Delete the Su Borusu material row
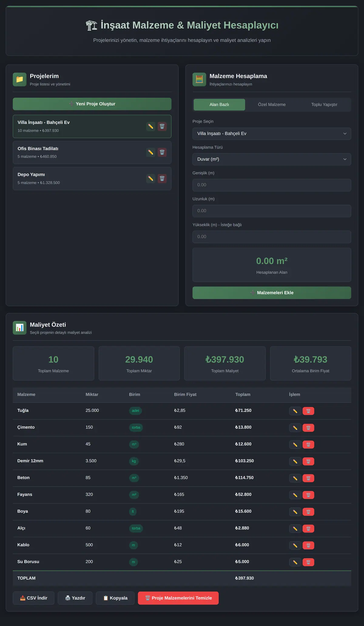364x626 pixels. coord(308,562)
